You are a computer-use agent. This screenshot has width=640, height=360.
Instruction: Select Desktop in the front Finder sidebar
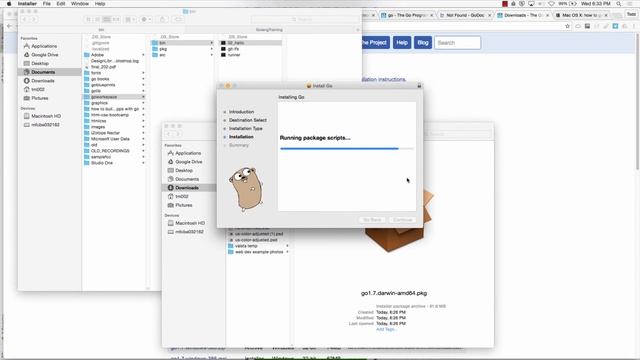click(184, 171)
